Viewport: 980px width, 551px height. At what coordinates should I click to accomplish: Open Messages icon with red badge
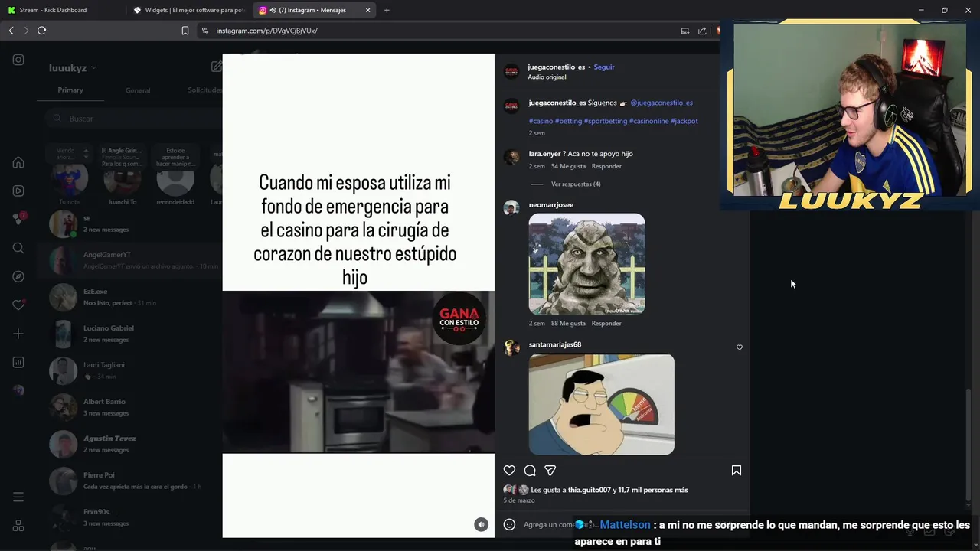click(x=18, y=219)
